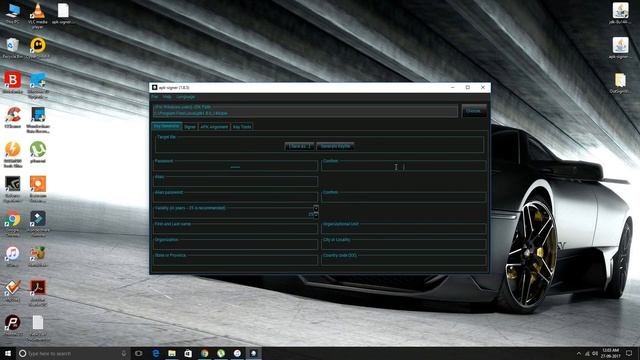Switch to the Key Tools tab
The image size is (640, 360).
coord(242,127)
